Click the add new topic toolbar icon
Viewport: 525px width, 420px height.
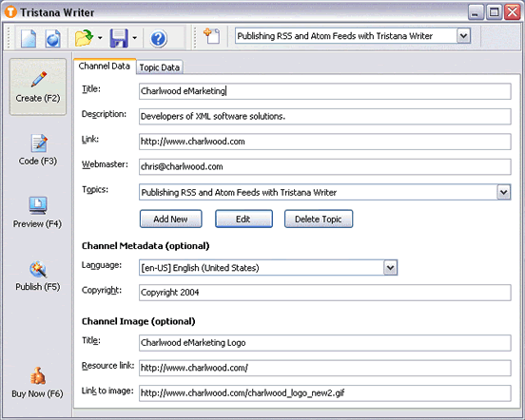click(x=212, y=36)
